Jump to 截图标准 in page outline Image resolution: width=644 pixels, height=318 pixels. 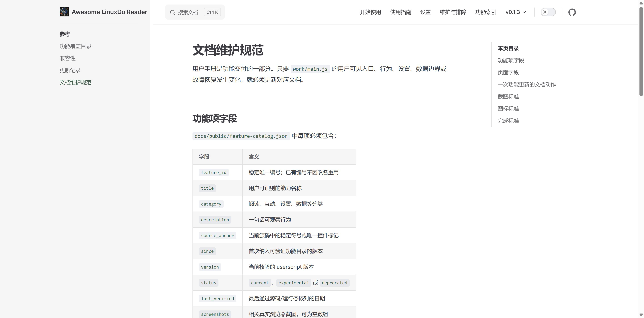508,97
